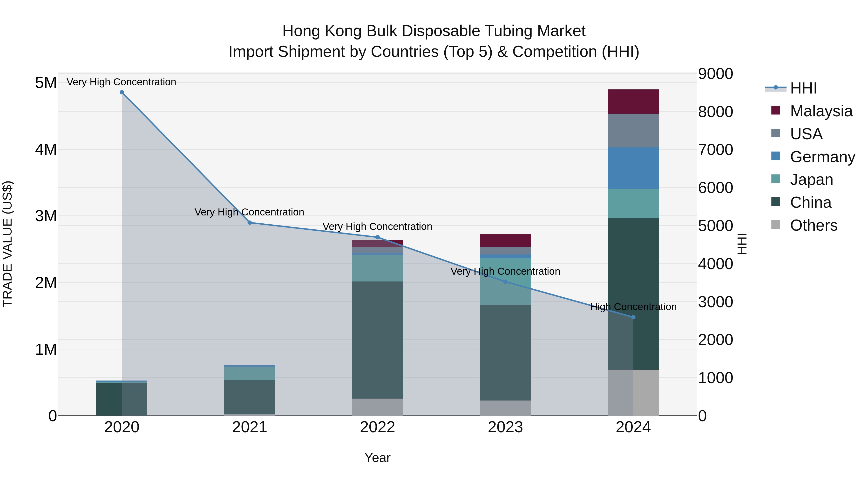Click the 2021 China bar segment
Viewport: 868px width, 488px height.
point(250,397)
